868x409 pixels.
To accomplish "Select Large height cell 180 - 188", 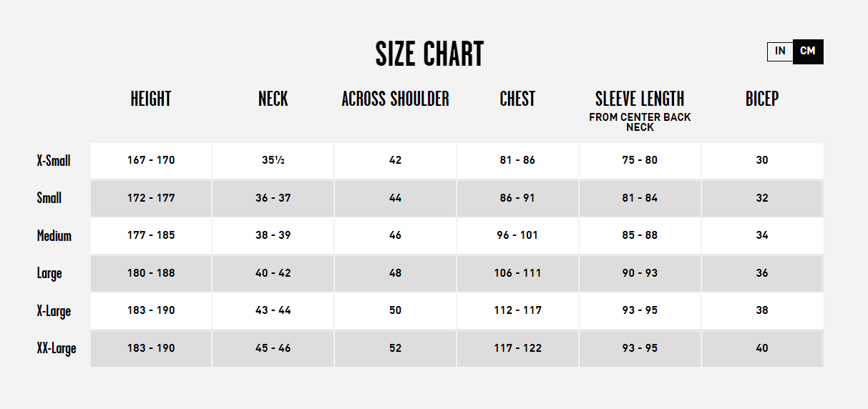I will 151,273.
